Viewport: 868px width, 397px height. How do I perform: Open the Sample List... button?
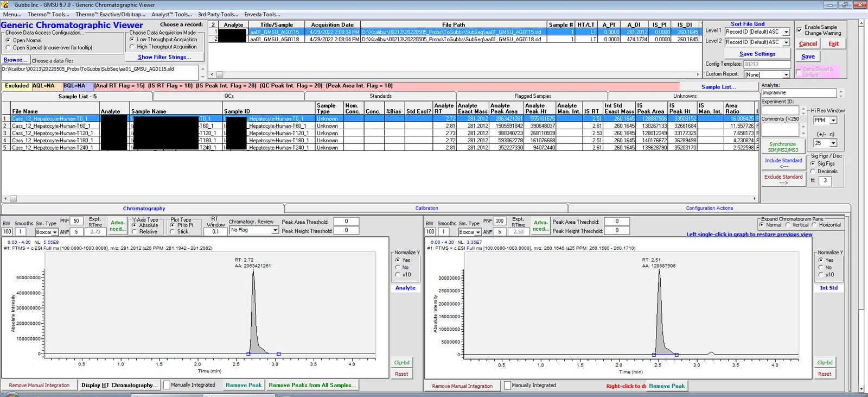click(718, 87)
